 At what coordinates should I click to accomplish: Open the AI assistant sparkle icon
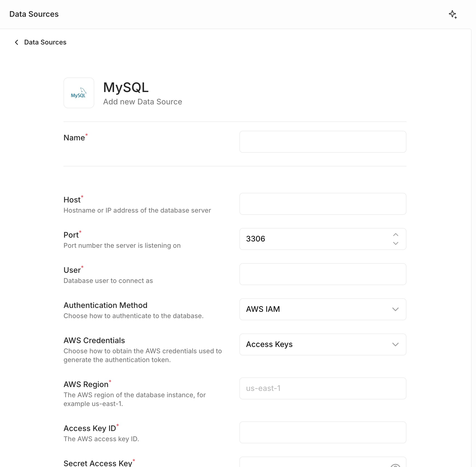(453, 14)
